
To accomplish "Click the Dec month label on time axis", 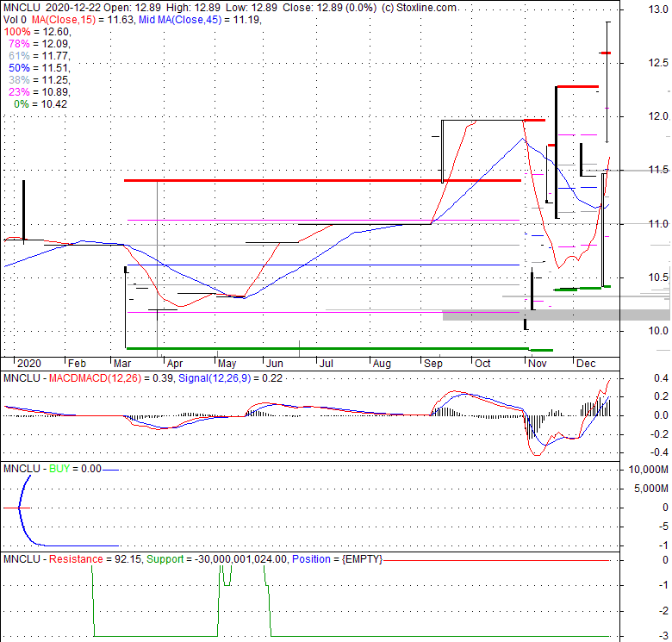I will [x=586, y=364].
